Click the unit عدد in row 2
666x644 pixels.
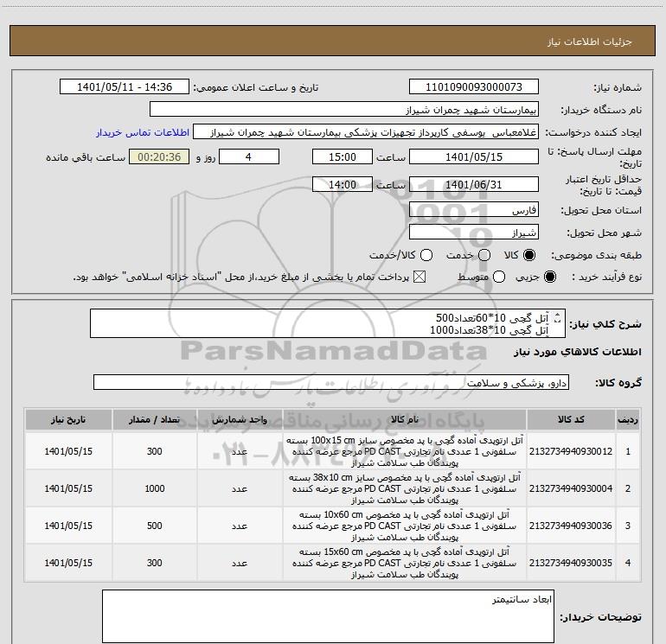[240, 489]
